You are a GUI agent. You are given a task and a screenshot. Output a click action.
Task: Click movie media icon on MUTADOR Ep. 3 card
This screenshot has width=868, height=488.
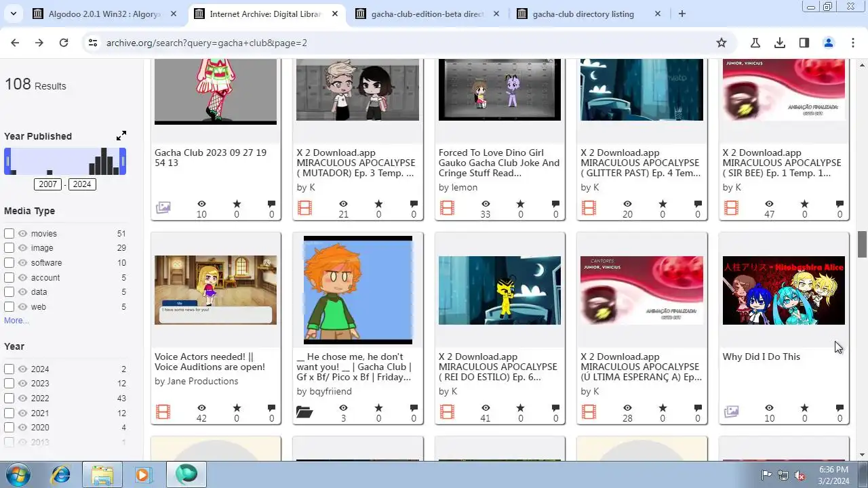304,207
